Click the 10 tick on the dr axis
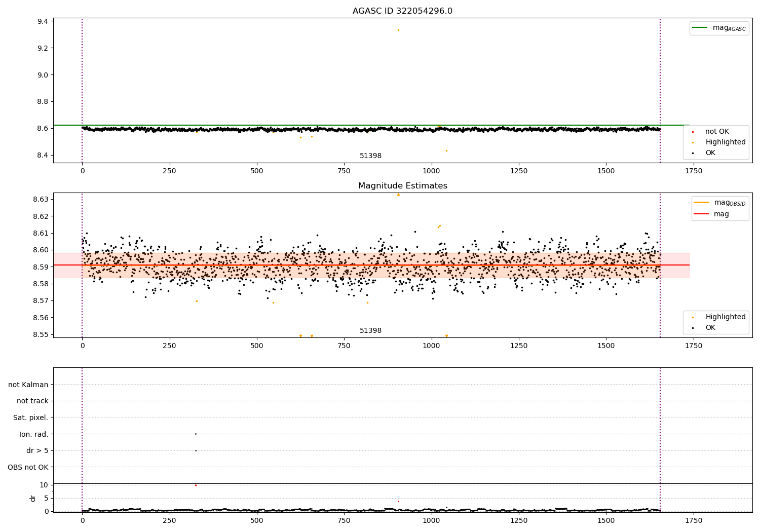The image size is (760, 532). 44,485
